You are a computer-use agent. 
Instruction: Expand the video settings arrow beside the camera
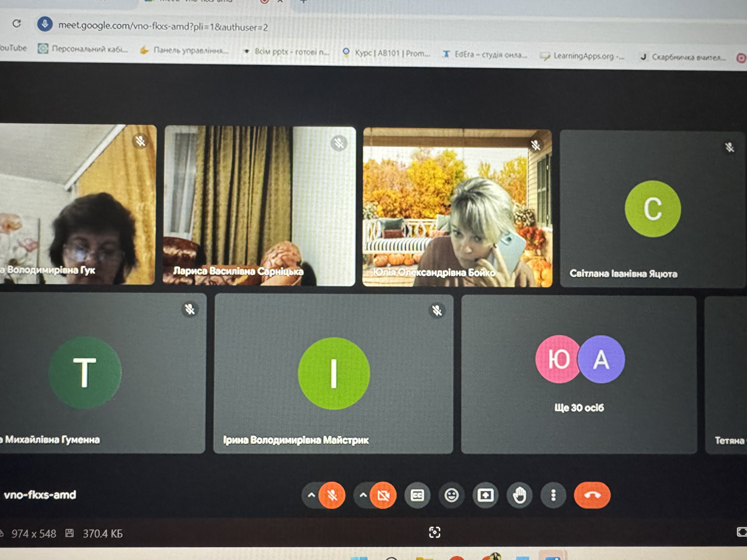click(x=363, y=495)
